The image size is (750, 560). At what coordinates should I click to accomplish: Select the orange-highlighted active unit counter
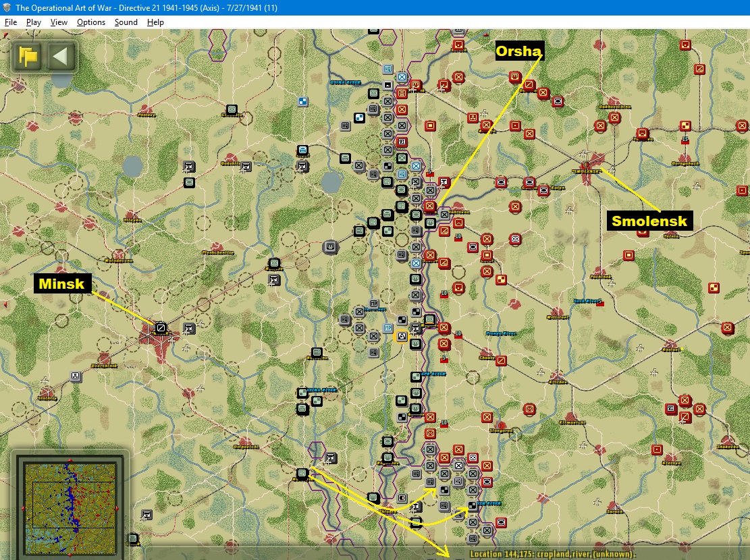pyautogui.click(x=401, y=337)
